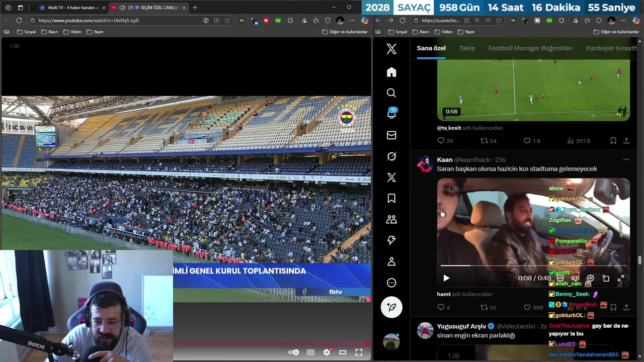Open settings gear on Kaan's video
This screenshot has height=362, width=644.
pos(591,278)
